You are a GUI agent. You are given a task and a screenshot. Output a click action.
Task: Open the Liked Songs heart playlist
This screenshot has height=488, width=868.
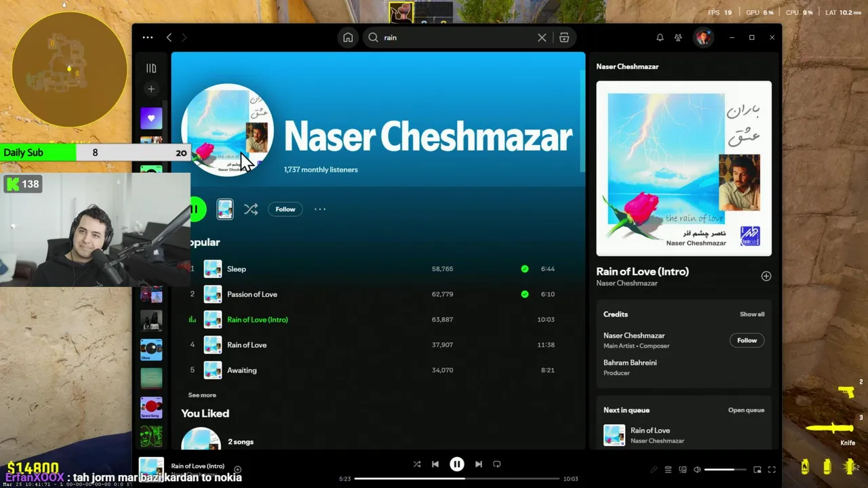pyautogui.click(x=151, y=119)
